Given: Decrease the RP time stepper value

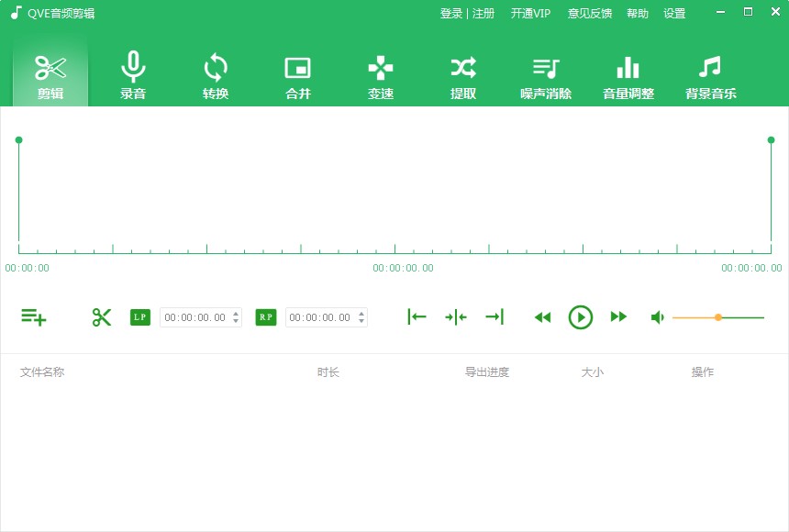Looking at the screenshot, I should pyautogui.click(x=361, y=322).
